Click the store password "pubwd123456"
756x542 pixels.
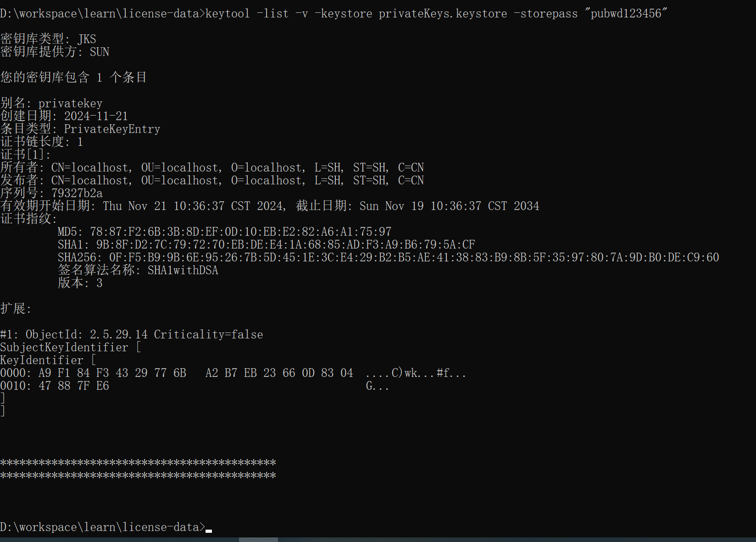626,14
